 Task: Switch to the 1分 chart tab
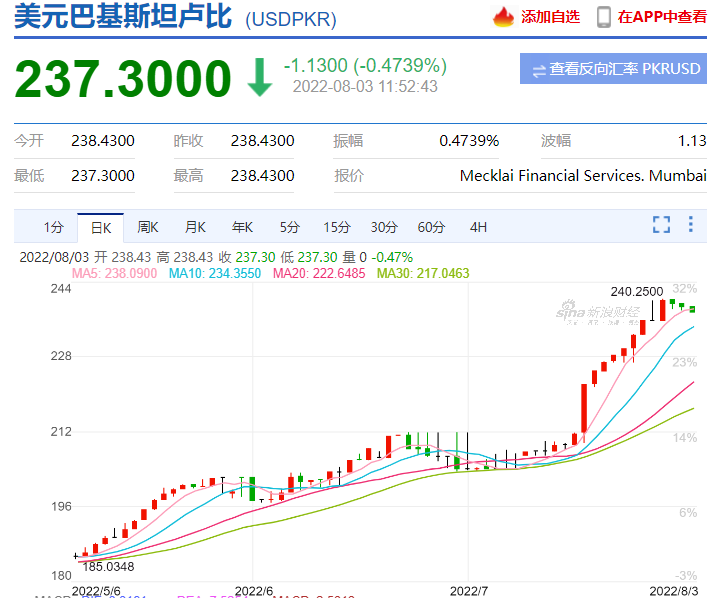pyautogui.click(x=53, y=227)
